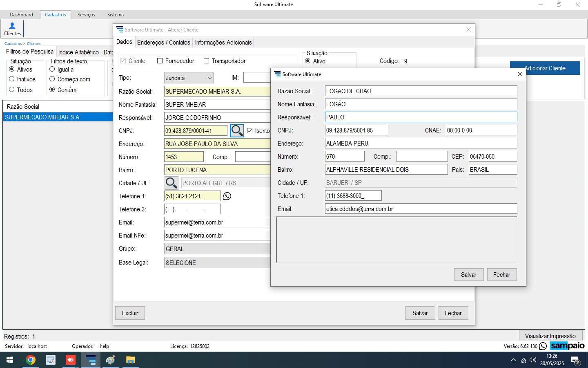
Task: Select the Dados tab
Action: [x=124, y=42]
